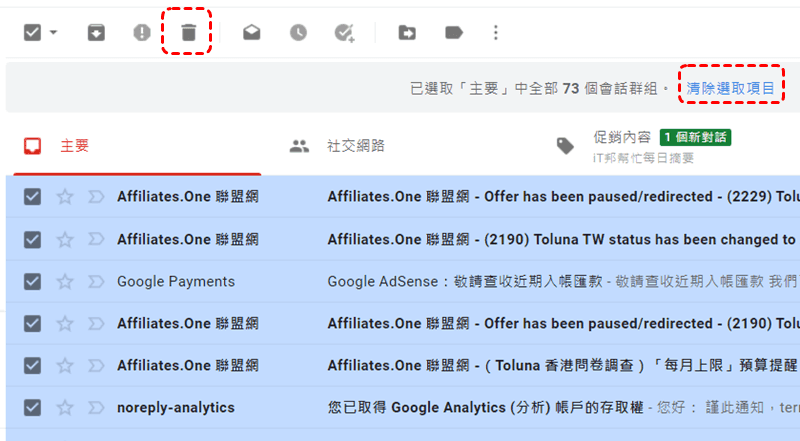The image size is (800, 441).
Task: Uncheck the Google Payments email checkbox
Action: pos(32,281)
